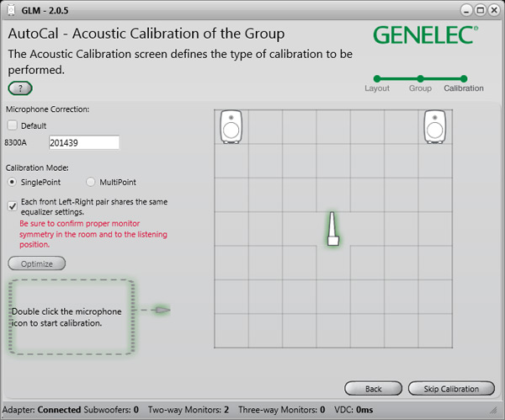Click the left speaker monitor icon
The width and height of the screenshot is (505, 420).
(231, 127)
